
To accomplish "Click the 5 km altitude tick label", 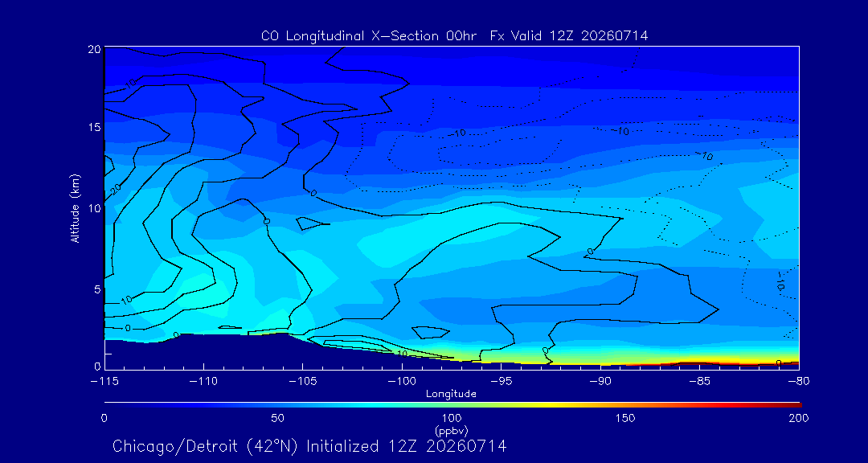I will pyautogui.click(x=97, y=289).
